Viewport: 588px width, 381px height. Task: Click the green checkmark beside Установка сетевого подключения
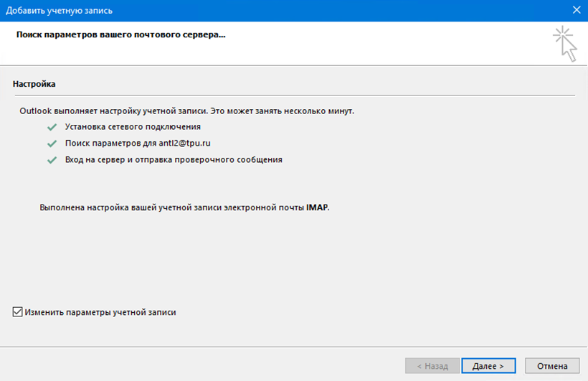point(52,127)
